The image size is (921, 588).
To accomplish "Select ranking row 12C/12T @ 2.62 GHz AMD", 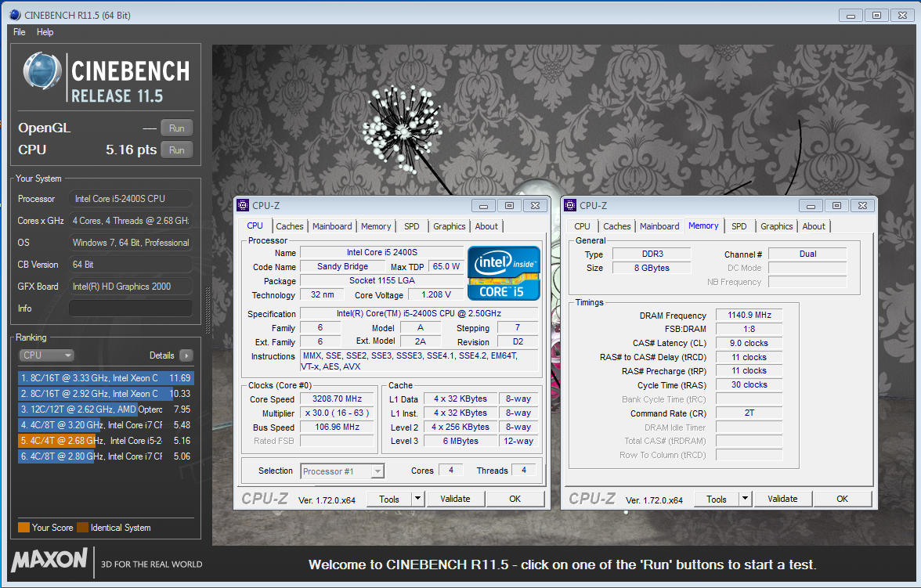I will (106, 409).
